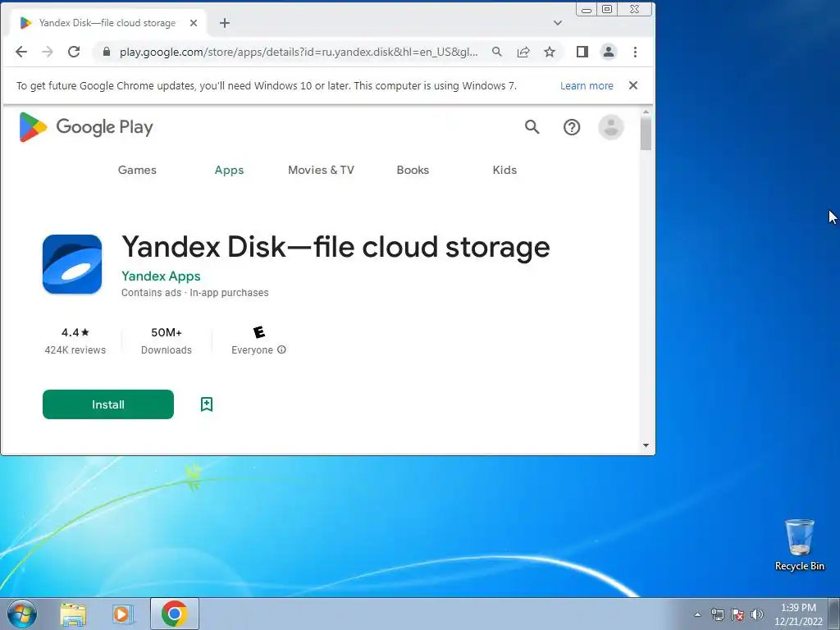Switch to the Apps tab

point(230,170)
